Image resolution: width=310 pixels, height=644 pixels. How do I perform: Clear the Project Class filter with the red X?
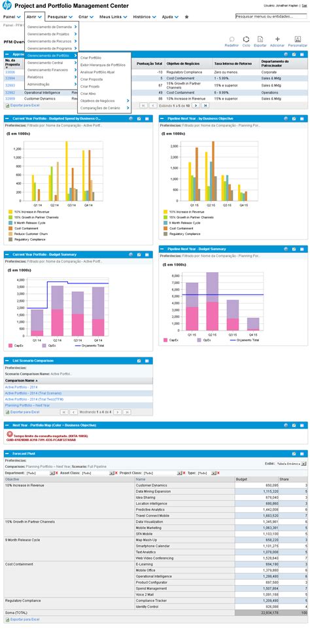[184, 473]
